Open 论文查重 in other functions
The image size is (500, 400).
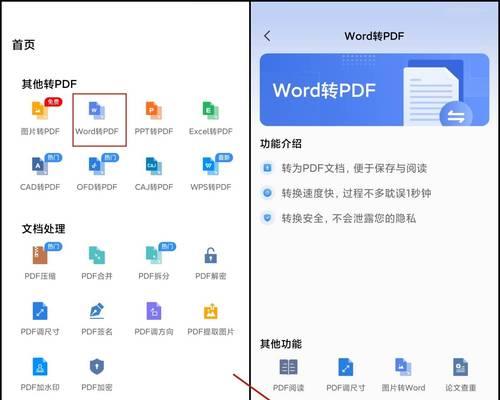[x=460, y=367]
